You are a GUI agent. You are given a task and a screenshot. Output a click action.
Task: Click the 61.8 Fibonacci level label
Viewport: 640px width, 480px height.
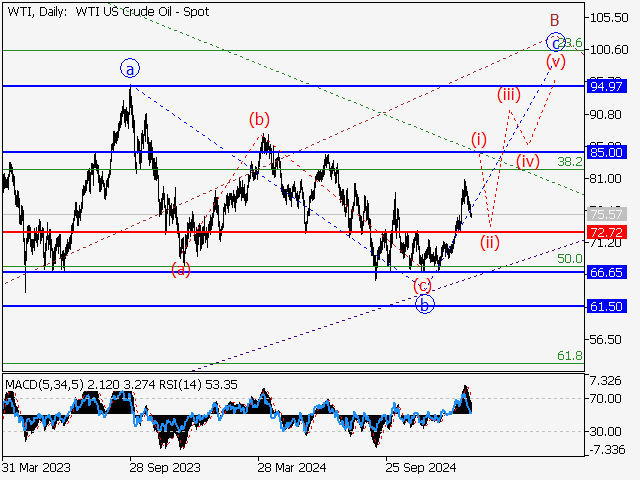[x=569, y=355]
